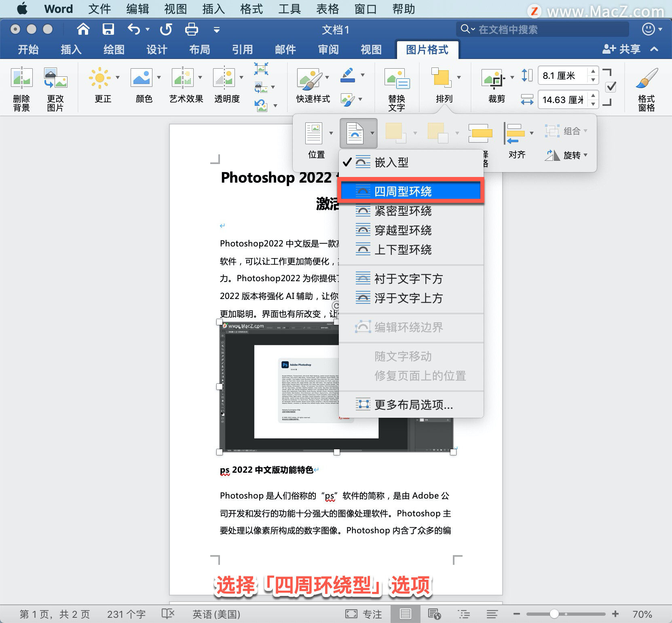672x623 pixels.
Task: Expand Undo history dropdown arrow
Action: click(x=148, y=29)
